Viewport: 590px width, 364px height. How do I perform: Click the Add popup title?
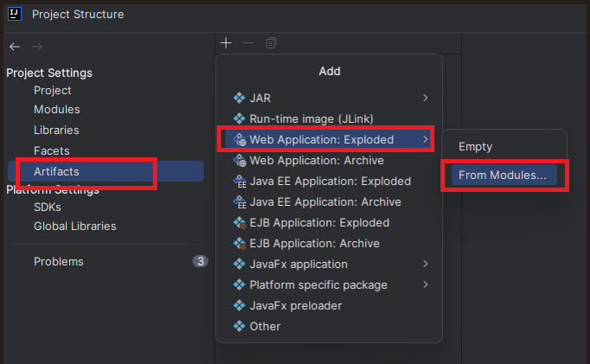pos(330,71)
